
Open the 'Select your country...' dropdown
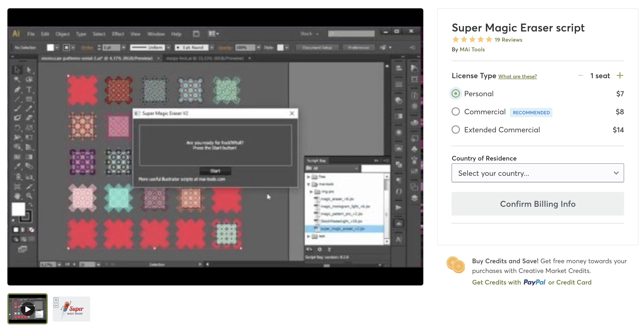[538, 173]
